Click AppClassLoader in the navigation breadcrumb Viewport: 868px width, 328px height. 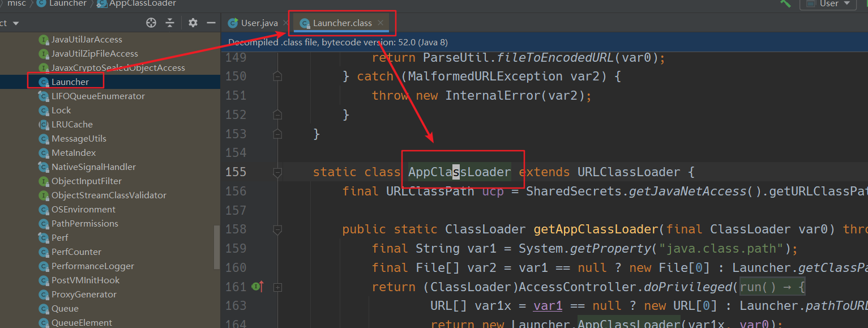coord(136,3)
